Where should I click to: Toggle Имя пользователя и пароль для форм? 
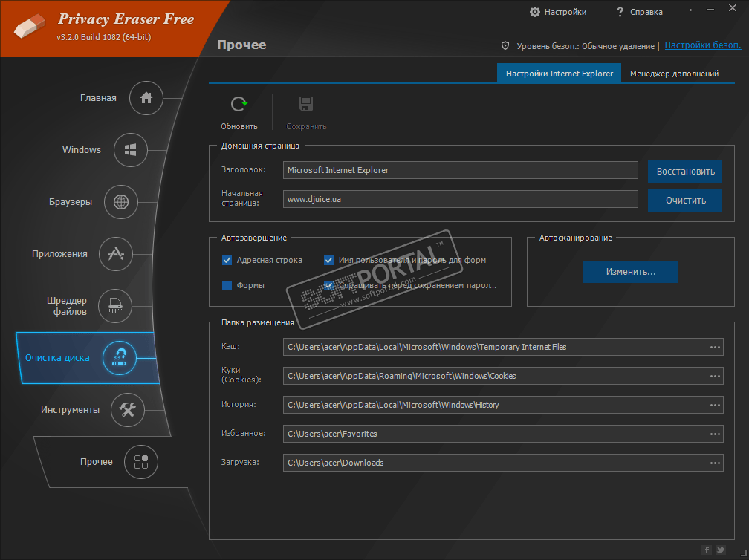[328, 260]
